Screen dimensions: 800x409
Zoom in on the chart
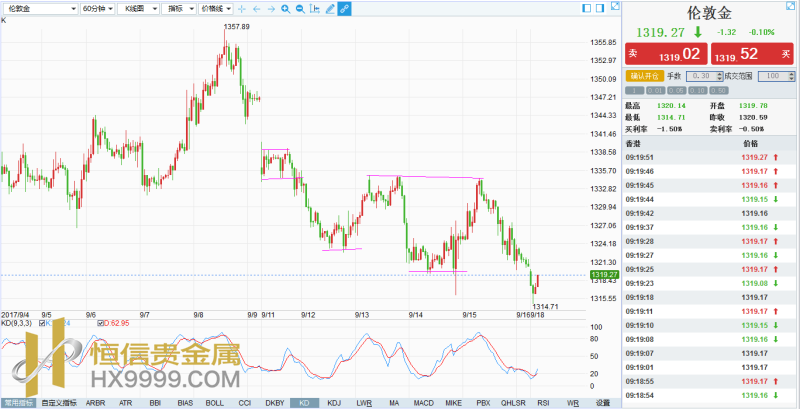[286, 8]
